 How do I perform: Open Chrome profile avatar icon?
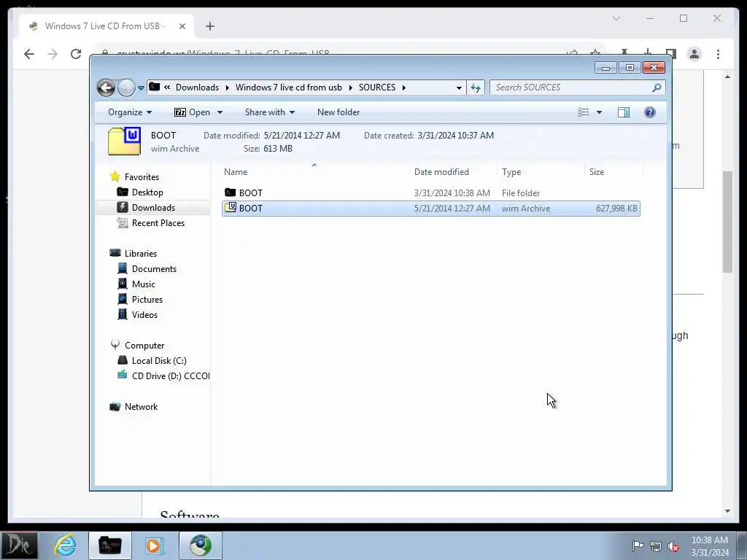coord(694,54)
